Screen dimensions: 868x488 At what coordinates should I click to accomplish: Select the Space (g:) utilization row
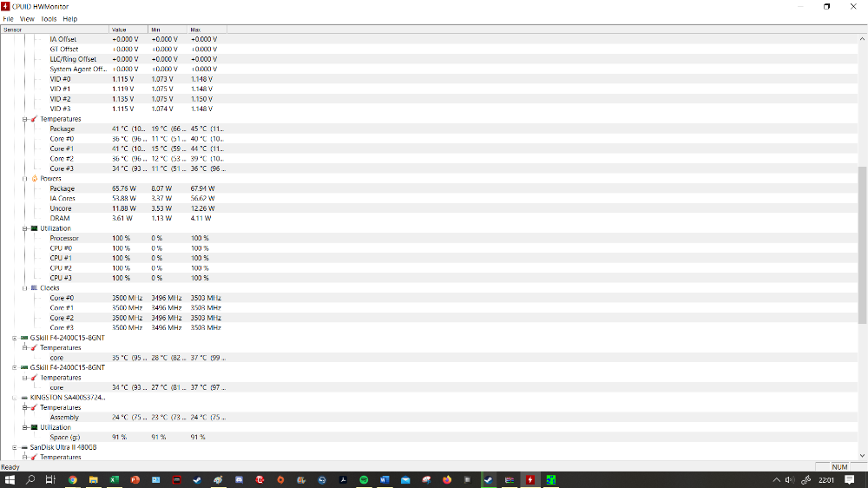tap(429, 437)
